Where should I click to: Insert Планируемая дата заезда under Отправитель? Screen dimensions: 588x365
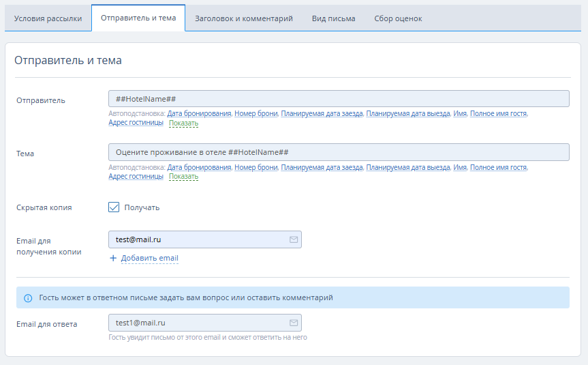(322, 113)
